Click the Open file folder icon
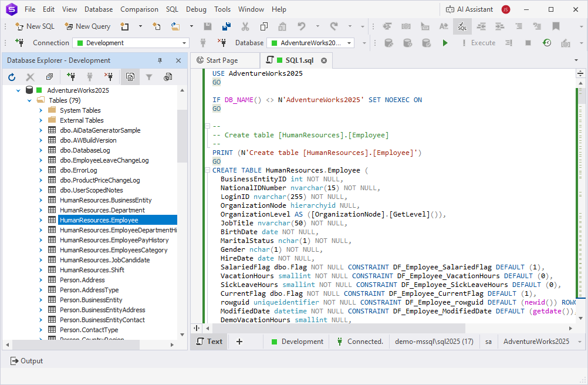The image size is (588, 385). [x=175, y=26]
